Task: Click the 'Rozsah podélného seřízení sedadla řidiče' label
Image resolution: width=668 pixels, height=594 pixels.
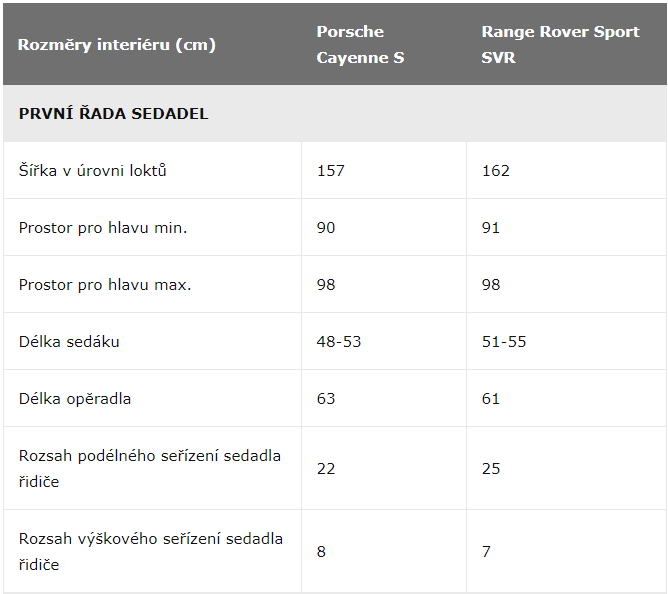Action: (150, 468)
